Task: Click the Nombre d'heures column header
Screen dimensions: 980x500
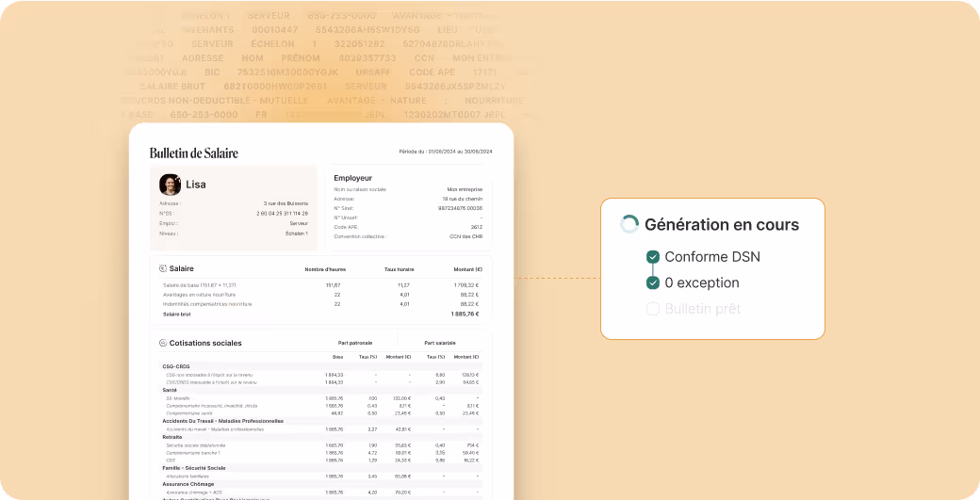Action: [325, 269]
